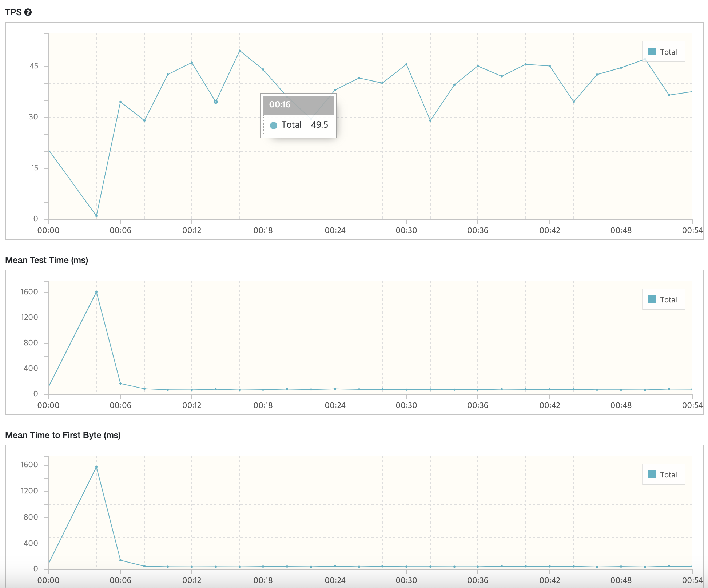Click the Mean Test Time (ms) heading
708x588 pixels.
click(47, 260)
